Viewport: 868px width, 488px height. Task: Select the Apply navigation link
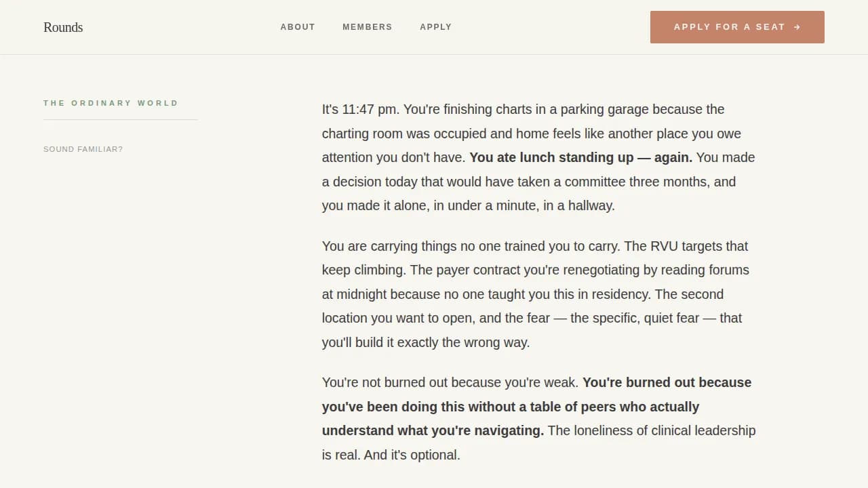coord(435,27)
